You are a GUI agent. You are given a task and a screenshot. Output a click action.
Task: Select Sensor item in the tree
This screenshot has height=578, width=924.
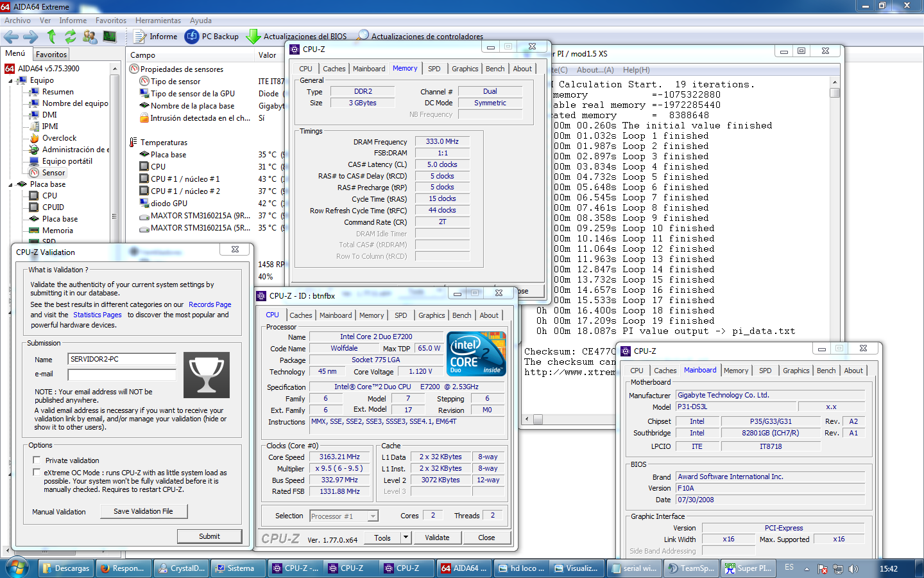coord(53,173)
